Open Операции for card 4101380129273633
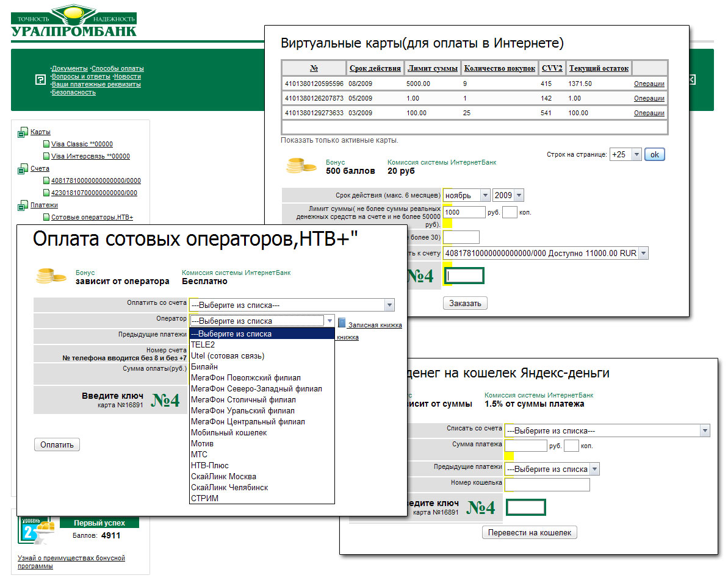The width and height of the screenshot is (728, 578). click(x=649, y=113)
